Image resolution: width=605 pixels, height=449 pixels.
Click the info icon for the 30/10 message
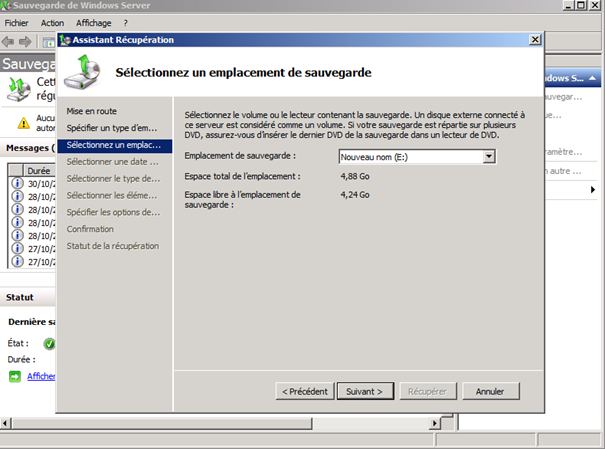click(17, 183)
